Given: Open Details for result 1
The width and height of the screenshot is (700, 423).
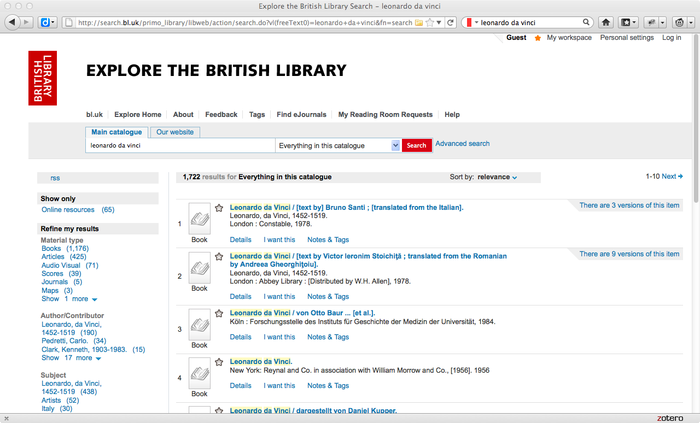Looking at the screenshot, I should [240, 240].
